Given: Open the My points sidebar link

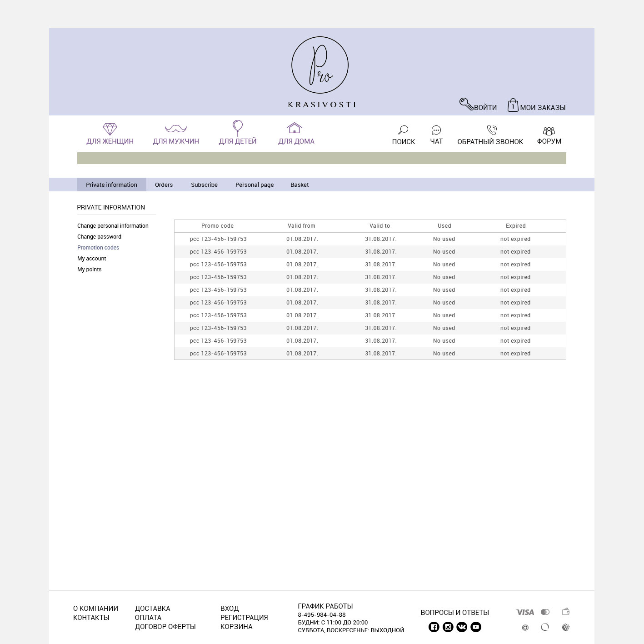Looking at the screenshot, I should click(89, 270).
